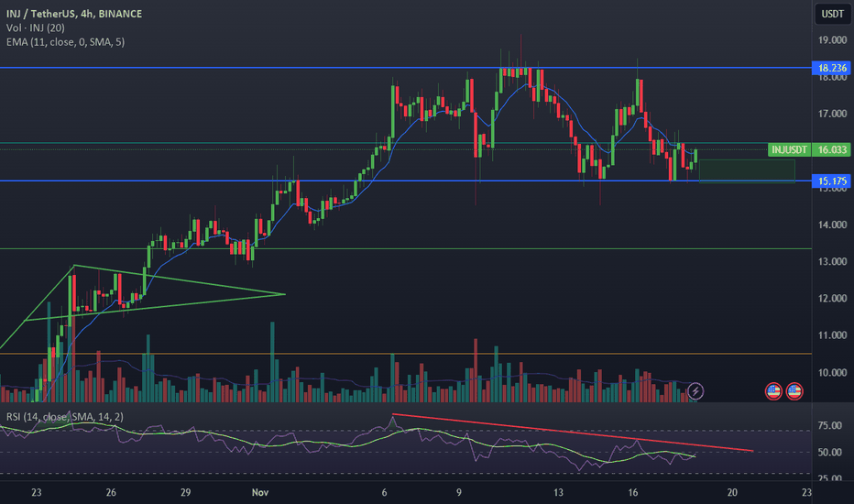This screenshot has width=854, height=504.
Task: Open the second US flag event marker
Action: [794, 390]
